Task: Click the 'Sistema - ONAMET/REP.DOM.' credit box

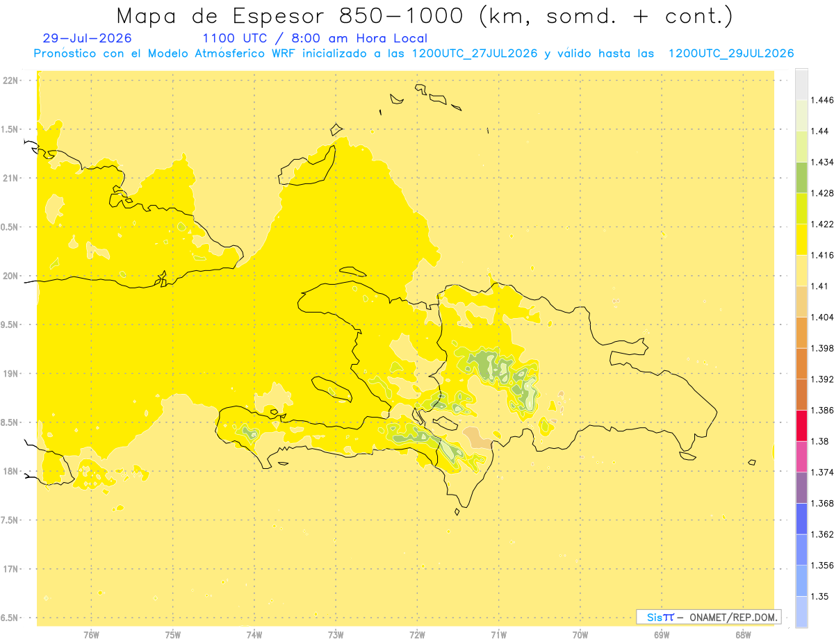Action: pos(709,617)
